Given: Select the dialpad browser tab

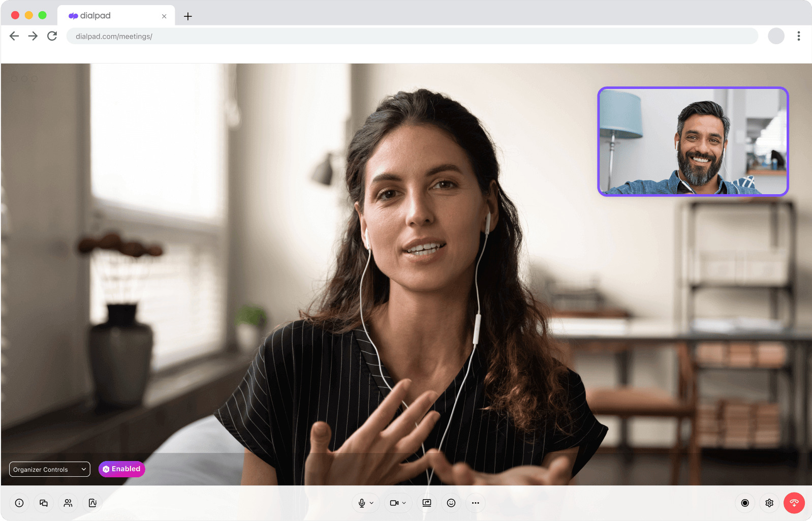Looking at the screenshot, I should click(116, 16).
